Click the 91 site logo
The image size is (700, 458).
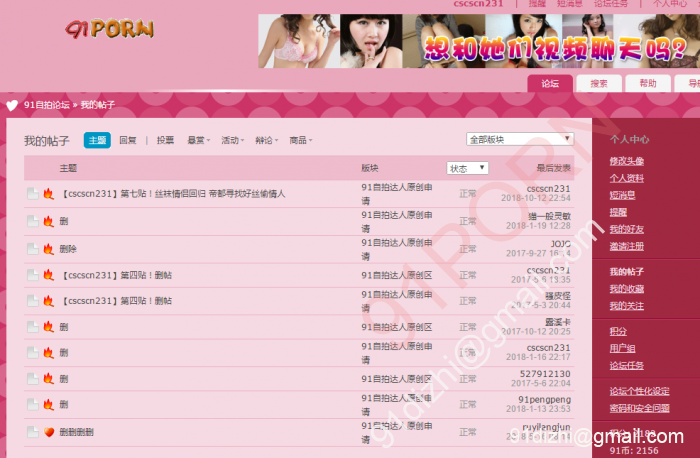[110, 30]
